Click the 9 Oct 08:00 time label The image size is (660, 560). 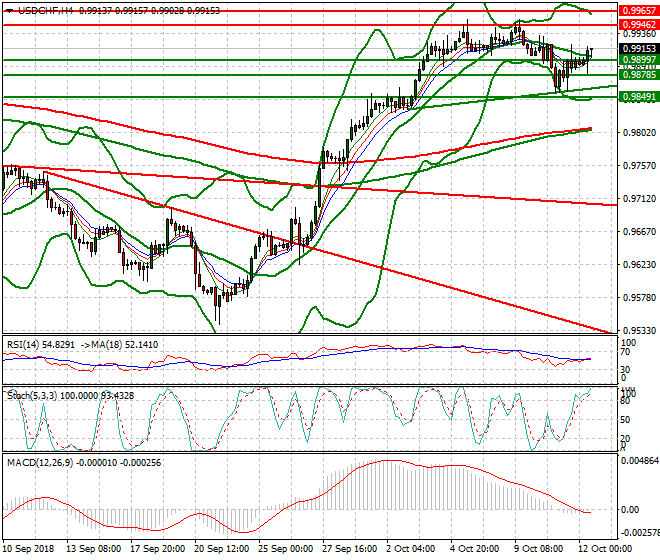pyautogui.click(x=539, y=549)
